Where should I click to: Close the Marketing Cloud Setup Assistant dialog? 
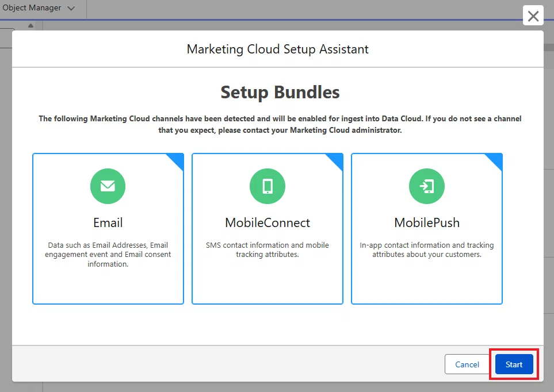533,16
